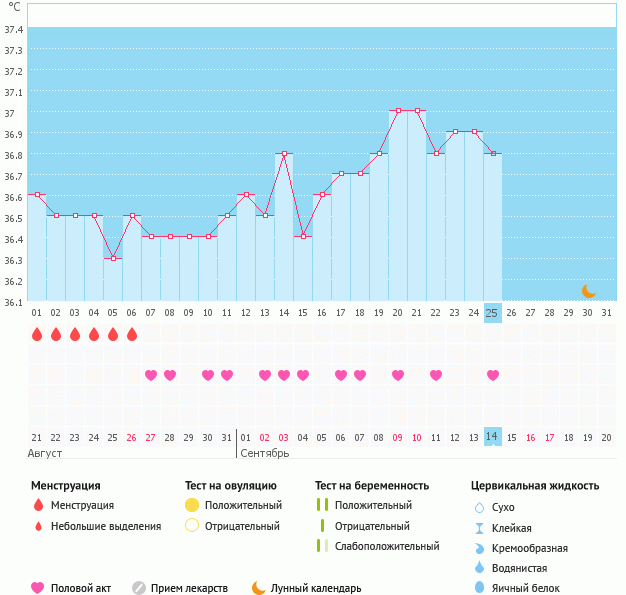
Task: Select the temperature point on day 05
Action: pos(113,258)
